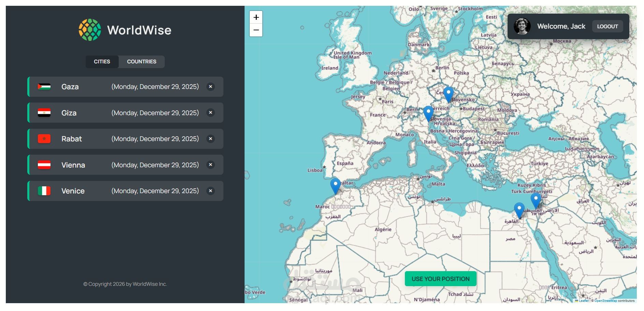Click the Morocco flag beside Rabat
Screen dimensions: 644x311
tap(44, 139)
